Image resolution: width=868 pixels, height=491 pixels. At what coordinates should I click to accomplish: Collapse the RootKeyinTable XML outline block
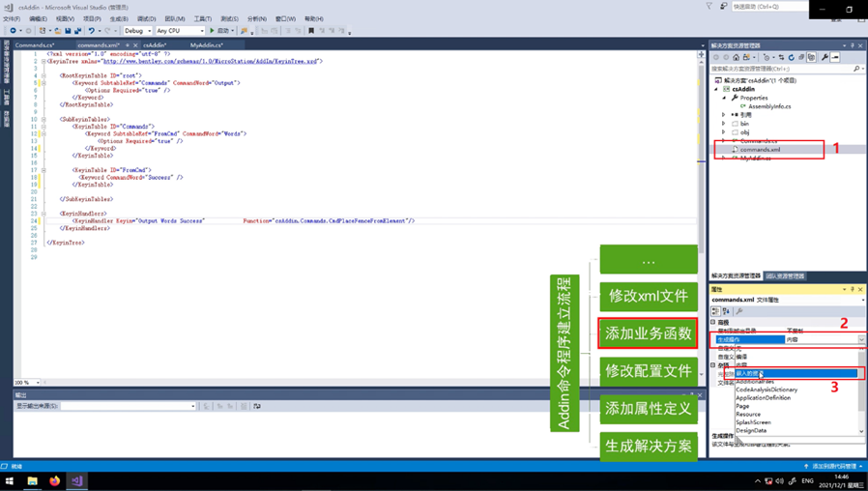pyautogui.click(x=43, y=75)
